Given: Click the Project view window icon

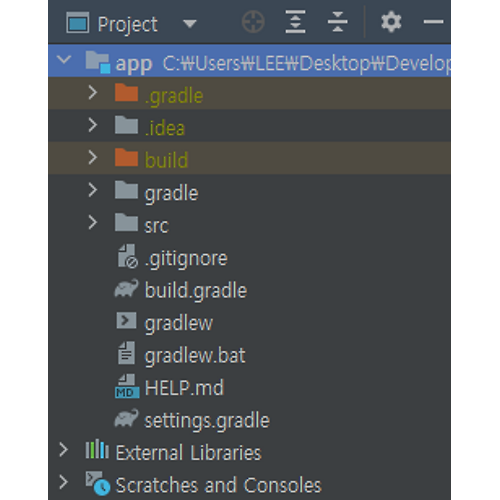Looking at the screenshot, I should 78,23.
